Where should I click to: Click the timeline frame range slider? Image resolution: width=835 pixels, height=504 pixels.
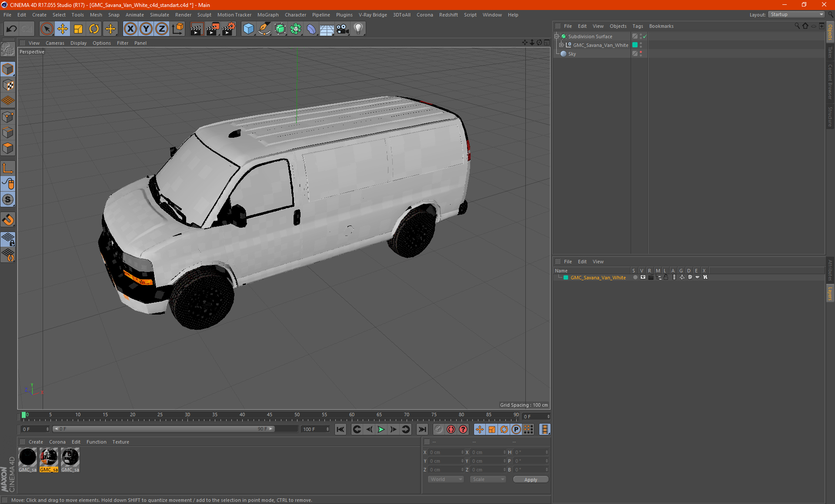(164, 429)
